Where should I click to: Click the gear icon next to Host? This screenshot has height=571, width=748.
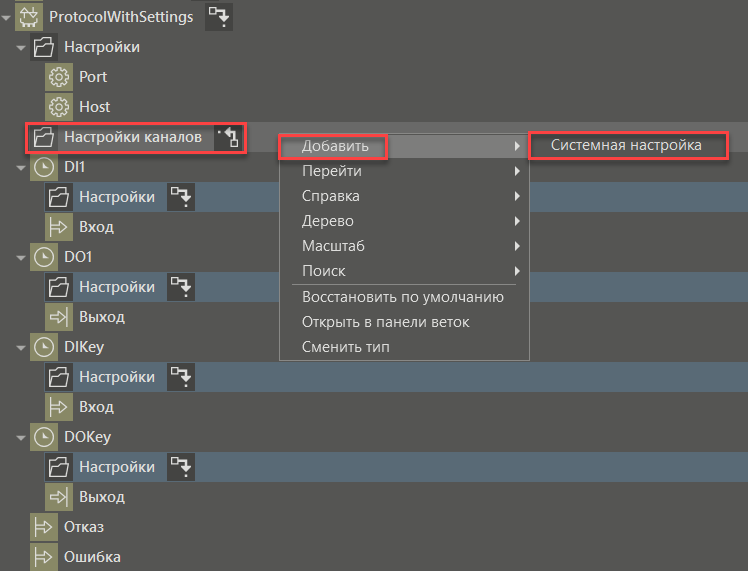[x=59, y=107]
